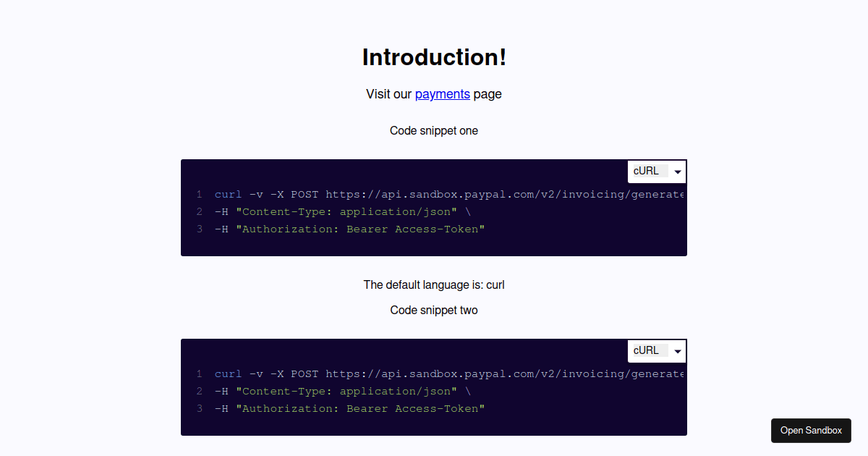Click the Authorization header line in first snippet

pyautogui.click(x=347, y=229)
